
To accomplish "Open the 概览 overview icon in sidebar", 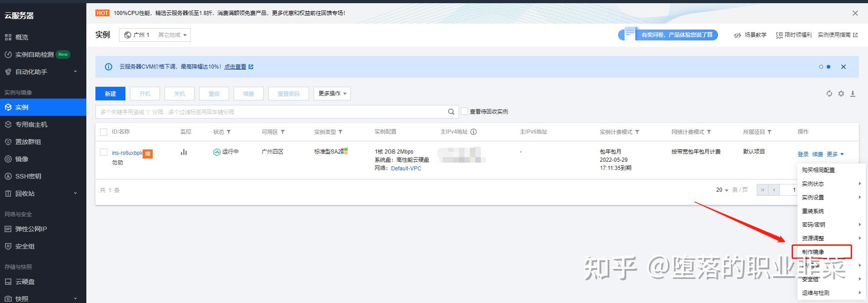I will pos(8,37).
